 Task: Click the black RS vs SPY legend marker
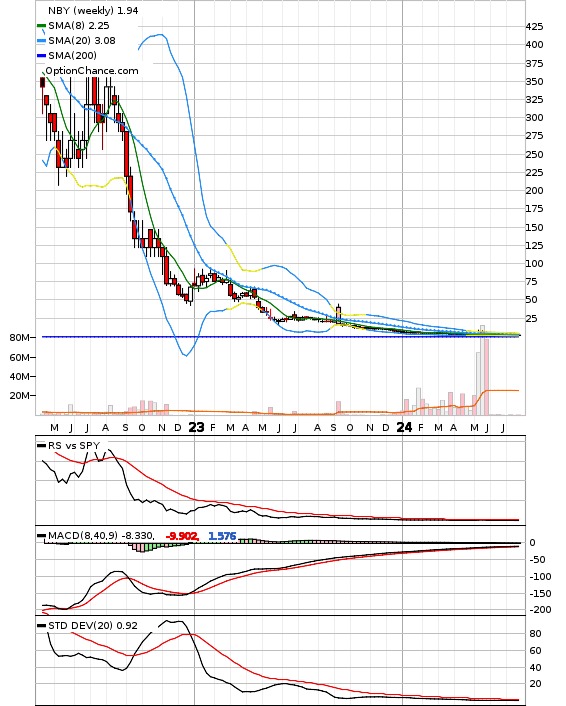pos(41,446)
